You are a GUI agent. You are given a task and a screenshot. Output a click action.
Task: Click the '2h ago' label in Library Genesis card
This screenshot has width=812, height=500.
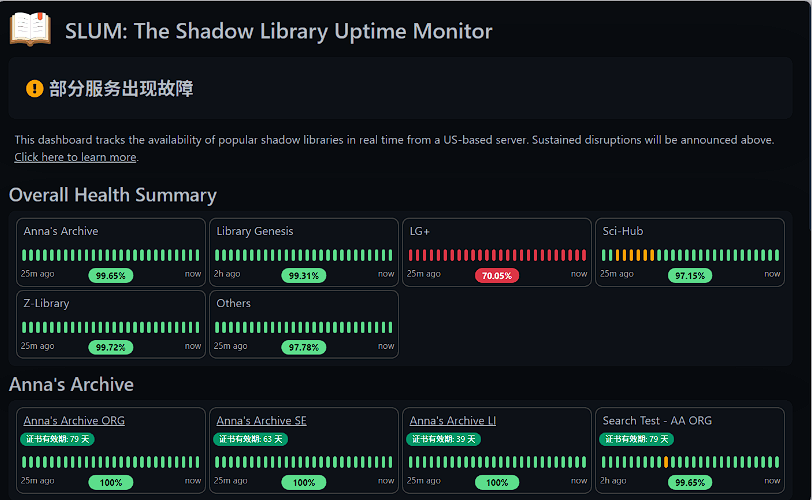tap(227, 274)
